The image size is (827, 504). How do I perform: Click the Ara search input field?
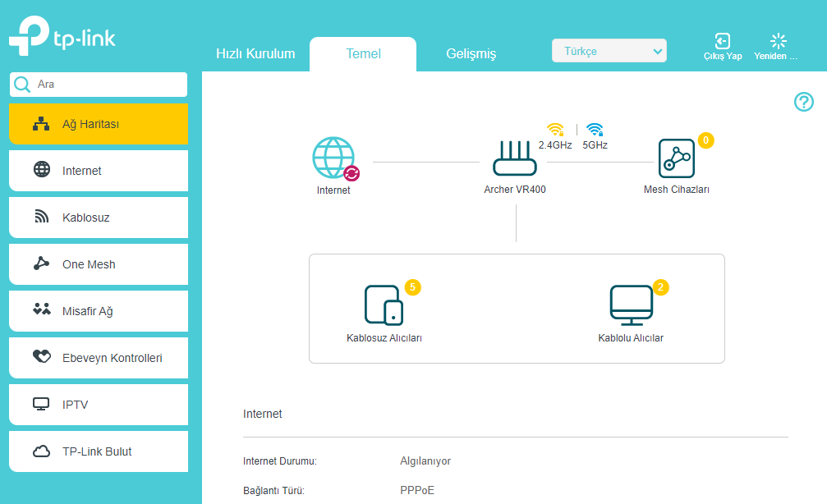[x=99, y=85]
